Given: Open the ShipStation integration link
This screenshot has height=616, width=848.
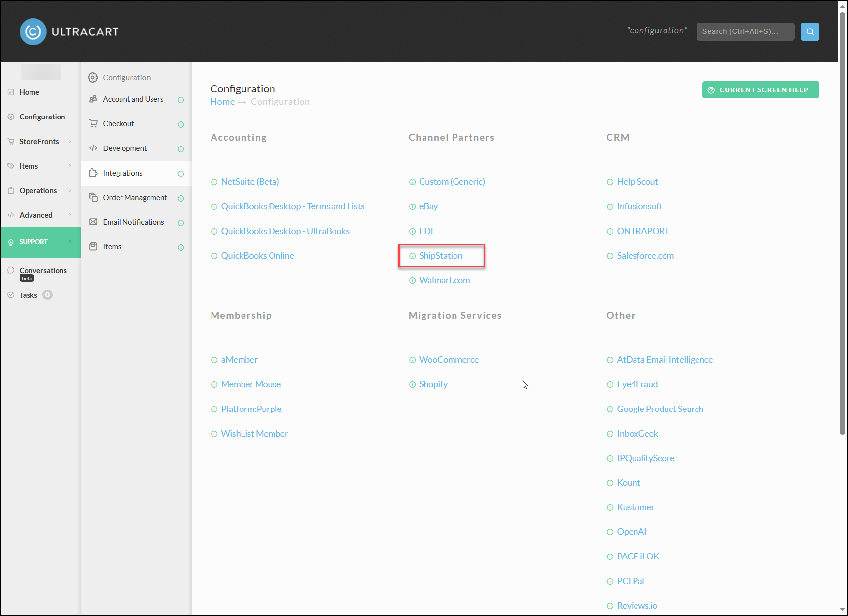Looking at the screenshot, I should [441, 256].
